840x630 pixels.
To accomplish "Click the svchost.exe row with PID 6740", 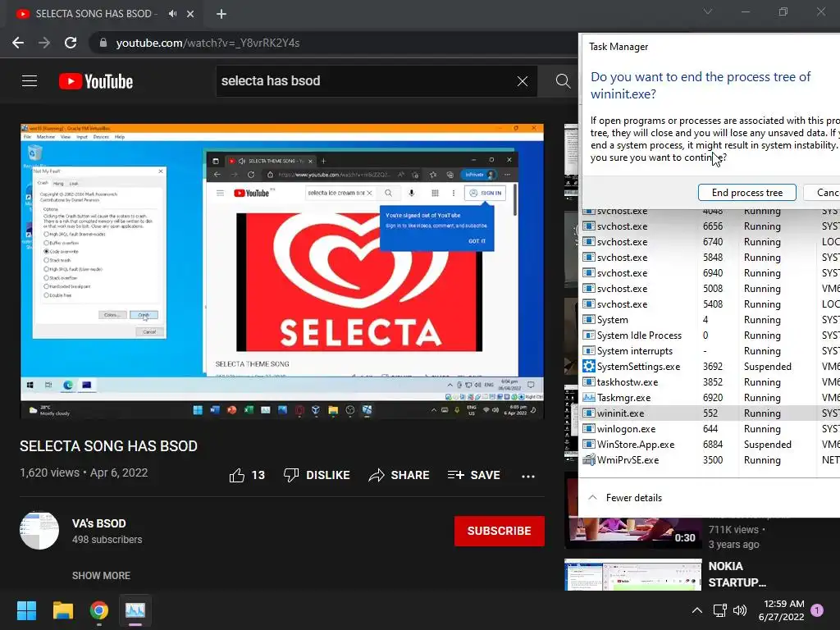I will pos(710,242).
